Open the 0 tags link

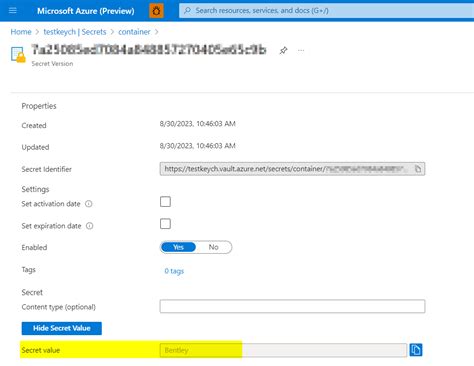click(174, 271)
